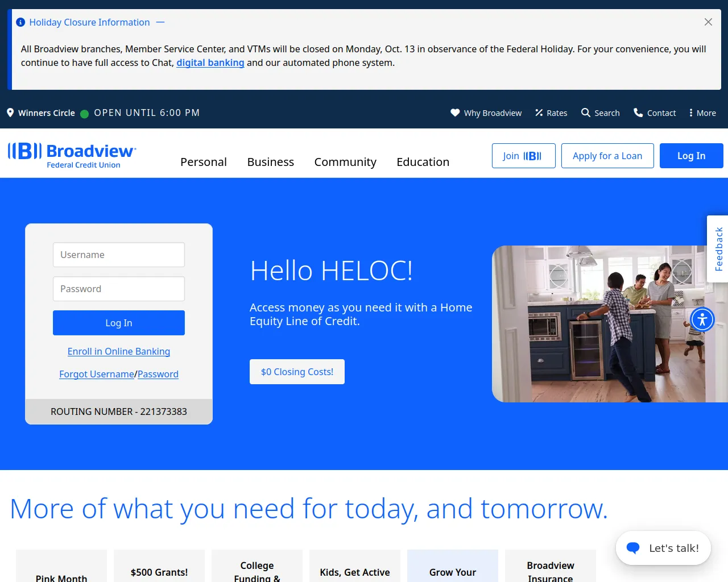Click the HELOC kitchen family photo
Viewport: 728px width, 582px height.
point(610,324)
